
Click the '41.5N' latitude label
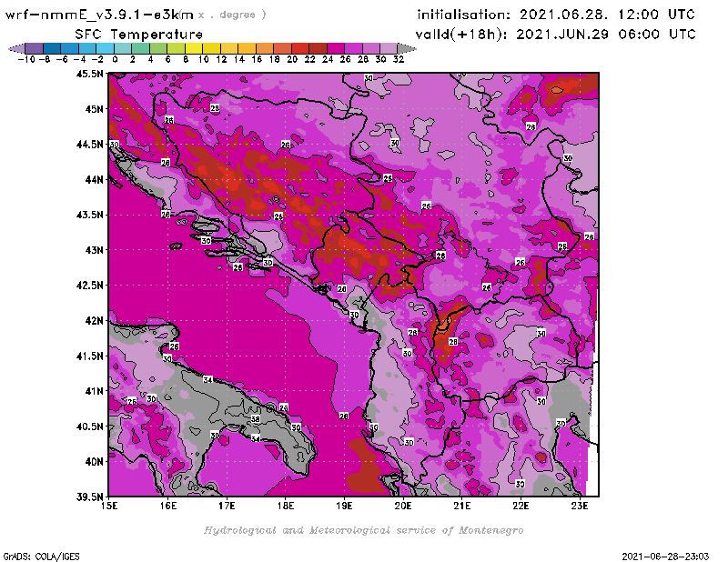pos(89,356)
